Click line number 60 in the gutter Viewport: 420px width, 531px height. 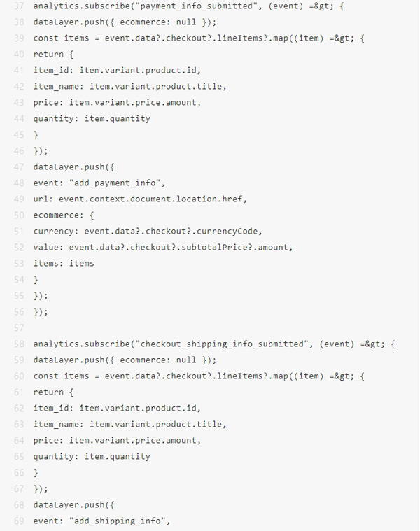19,376
